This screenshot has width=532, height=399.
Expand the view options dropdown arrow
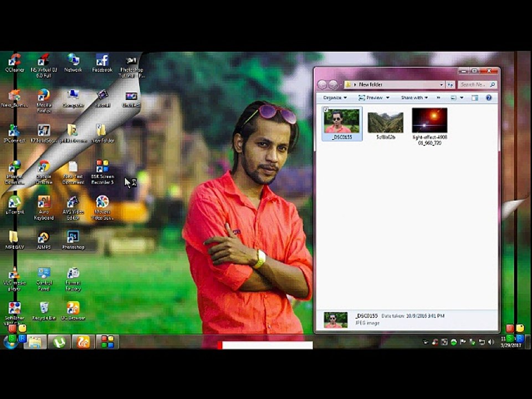462,98
